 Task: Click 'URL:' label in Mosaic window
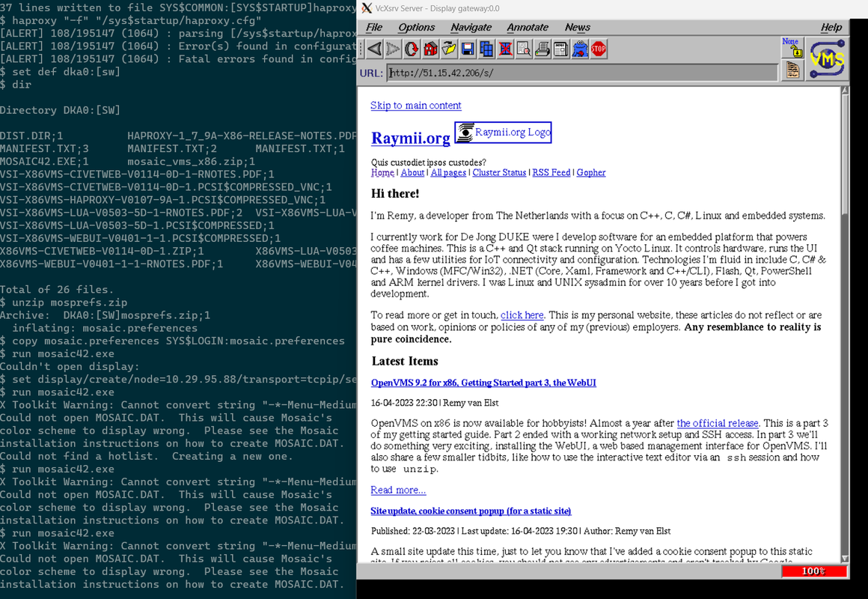[x=371, y=73]
